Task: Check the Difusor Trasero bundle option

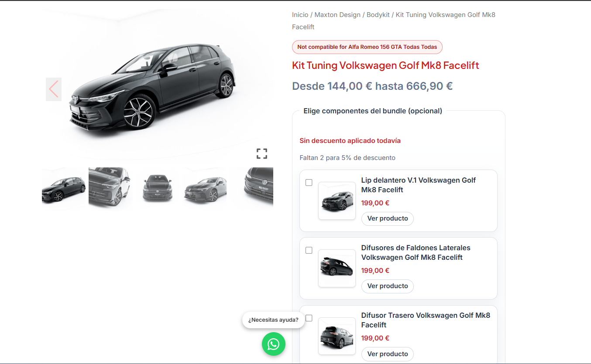Action: (x=309, y=318)
